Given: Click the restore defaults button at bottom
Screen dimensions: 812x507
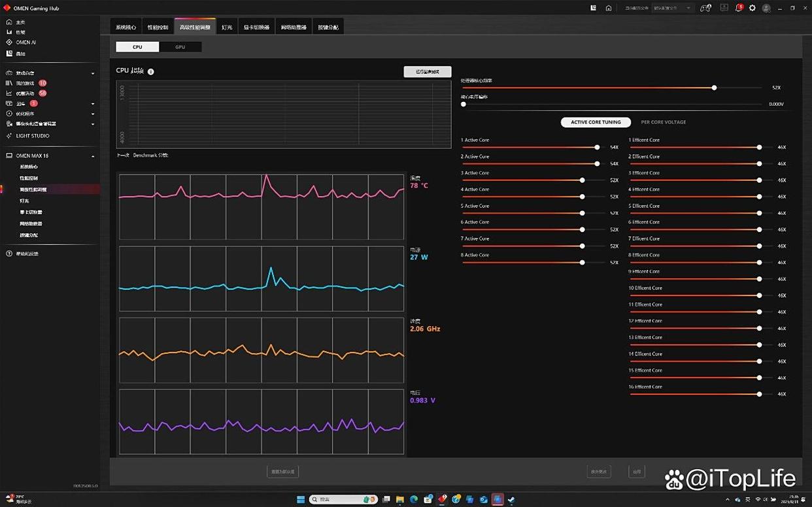Looking at the screenshot, I should pos(282,472).
